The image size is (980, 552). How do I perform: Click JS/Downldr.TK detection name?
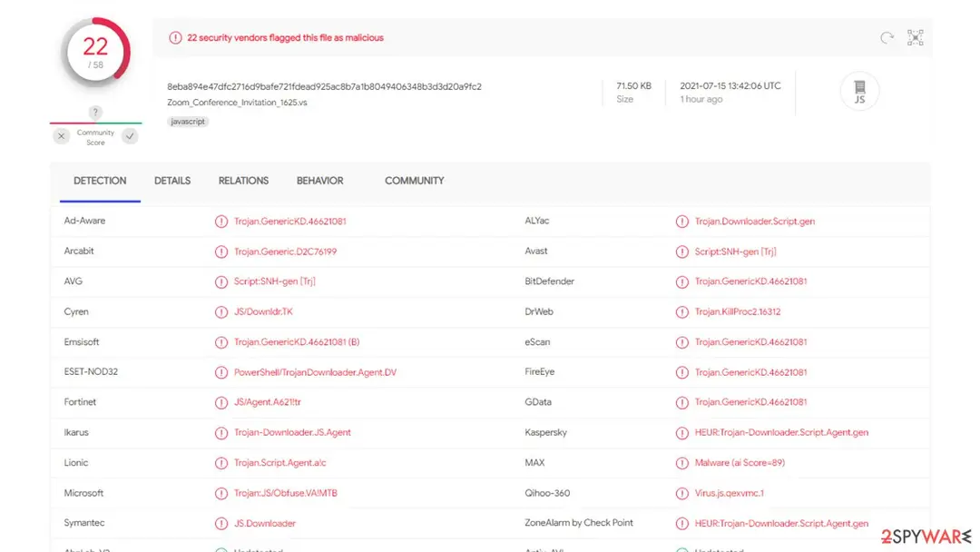click(x=263, y=311)
